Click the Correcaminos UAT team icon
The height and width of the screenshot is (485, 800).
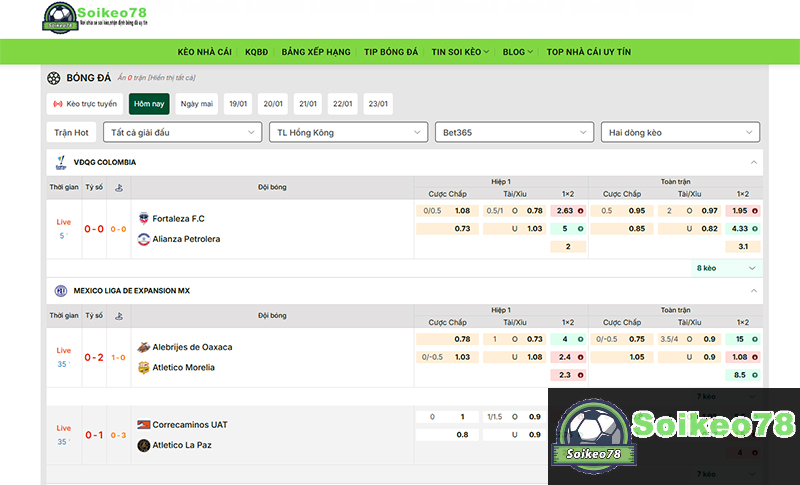coord(144,424)
